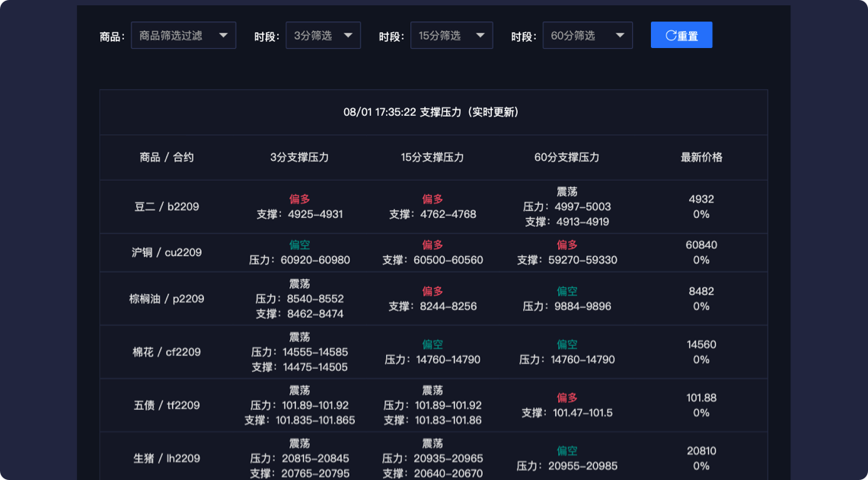This screenshot has height=480, width=868.
Task: Click the caret icon in 60分筛选 box
Action: (x=620, y=35)
